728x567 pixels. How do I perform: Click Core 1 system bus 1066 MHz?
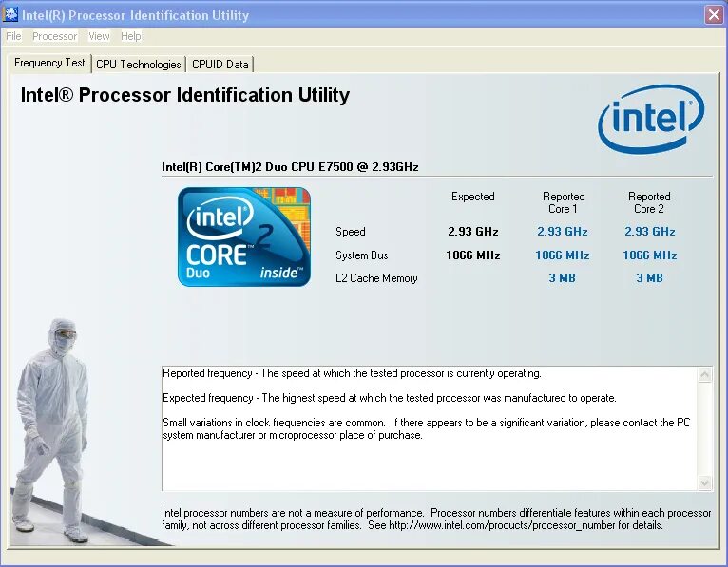point(563,255)
